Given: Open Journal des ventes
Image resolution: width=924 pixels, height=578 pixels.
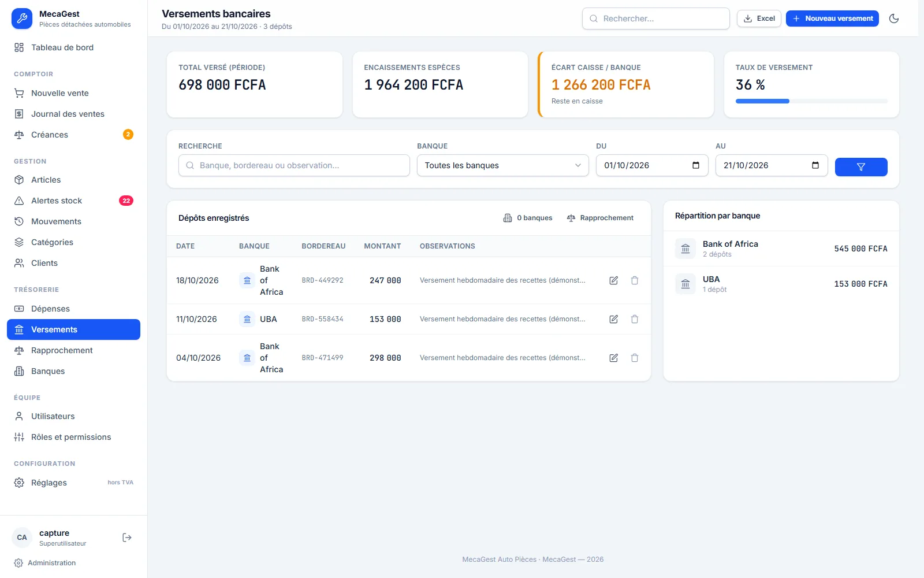Looking at the screenshot, I should coord(74,114).
